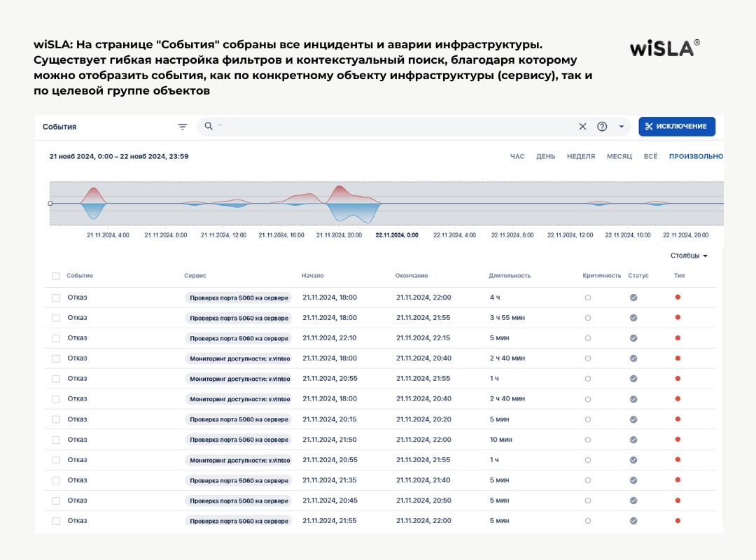Check the row with duration 10 мин

click(56, 440)
